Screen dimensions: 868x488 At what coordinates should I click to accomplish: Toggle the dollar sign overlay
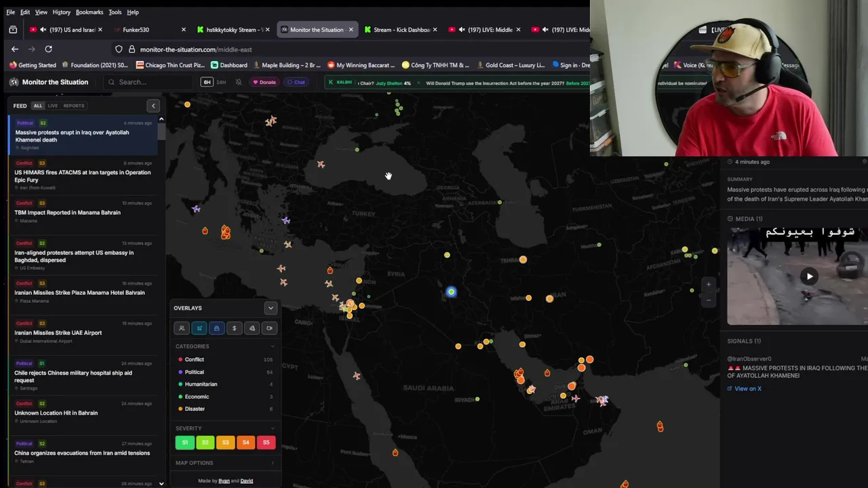[234, 328]
